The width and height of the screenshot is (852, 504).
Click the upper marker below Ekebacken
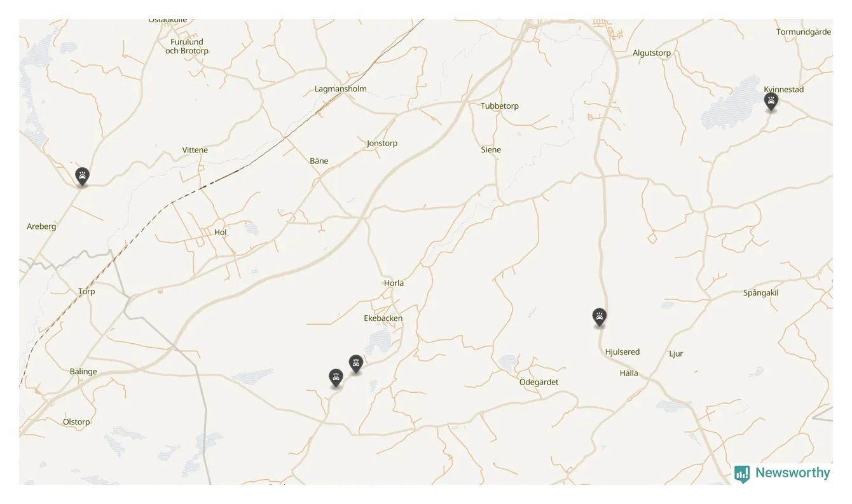tap(356, 364)
